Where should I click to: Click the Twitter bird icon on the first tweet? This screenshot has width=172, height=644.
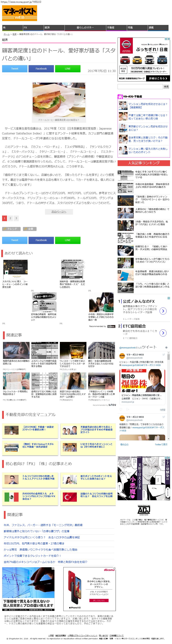[164, 355]
